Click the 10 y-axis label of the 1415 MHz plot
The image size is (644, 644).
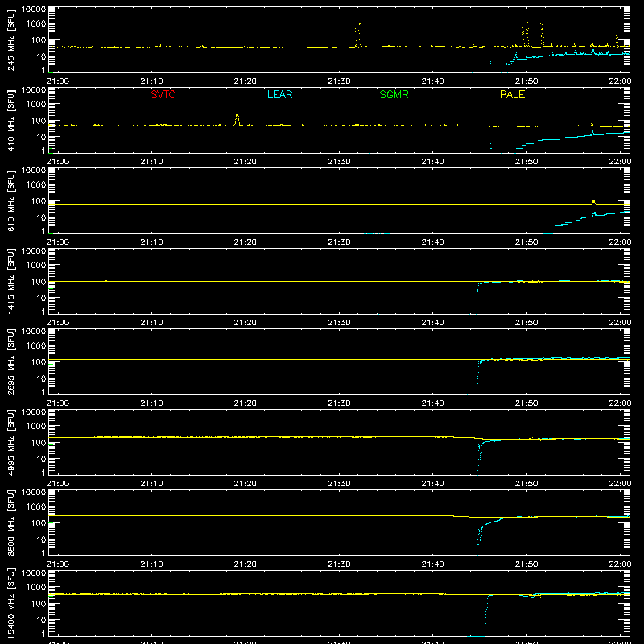(x=41, y=298)
